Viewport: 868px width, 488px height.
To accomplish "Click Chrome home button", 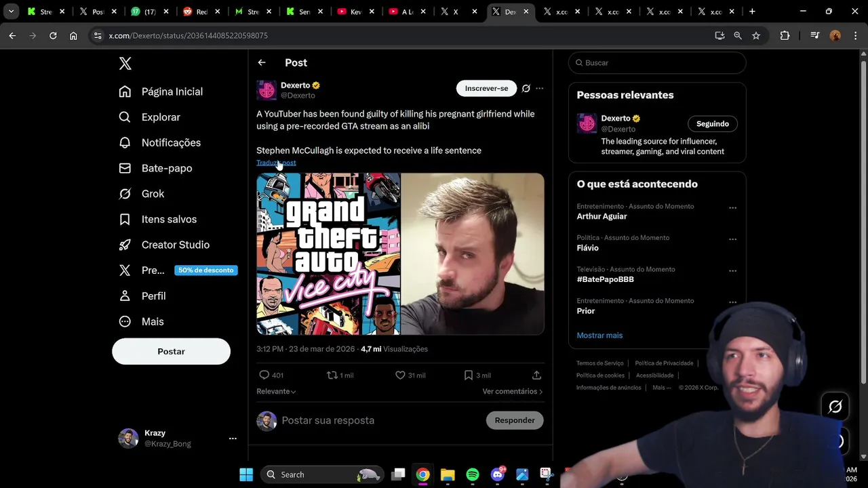I will (x=73, y=35).
